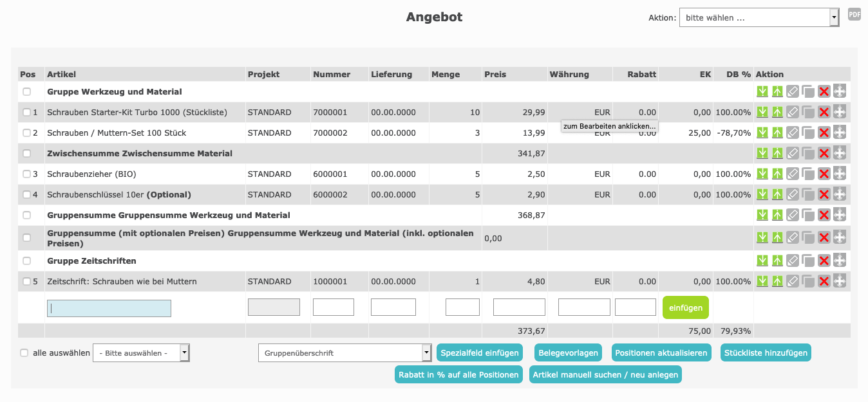868x402 pixels.
Task: Move Schrauben Starter-Kit Turbo 1000 row down
Action: click(x=762, y=113)
